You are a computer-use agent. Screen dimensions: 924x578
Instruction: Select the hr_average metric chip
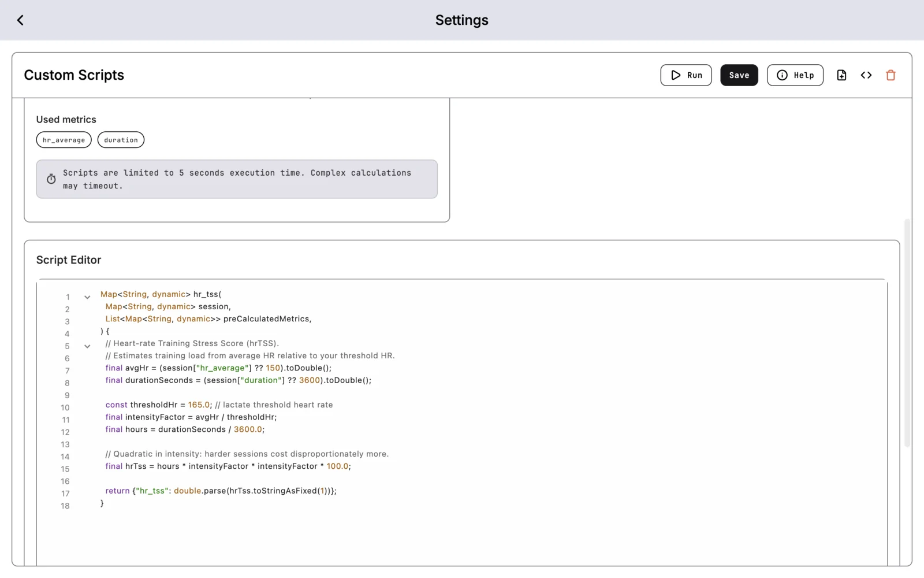[64, 140]
